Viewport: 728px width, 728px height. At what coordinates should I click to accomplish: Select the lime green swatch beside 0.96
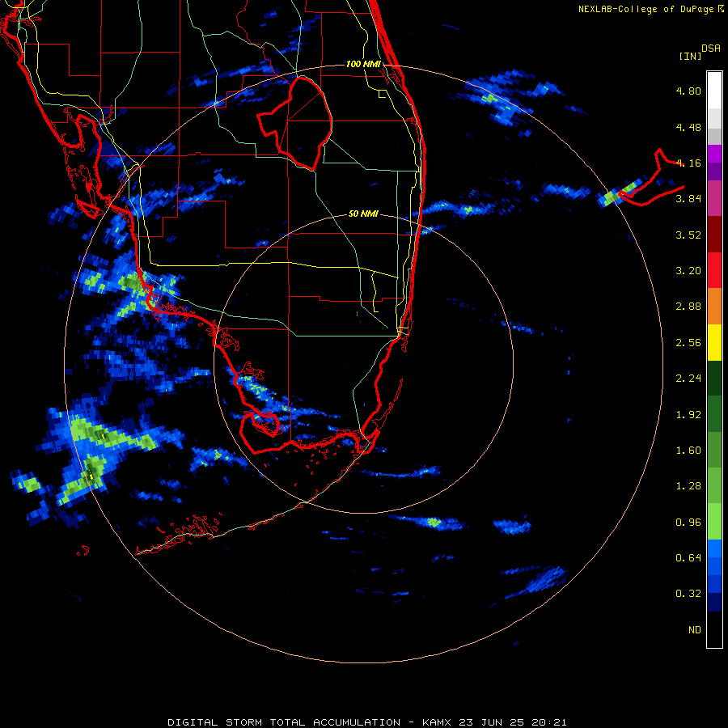[x=714, y=522]
